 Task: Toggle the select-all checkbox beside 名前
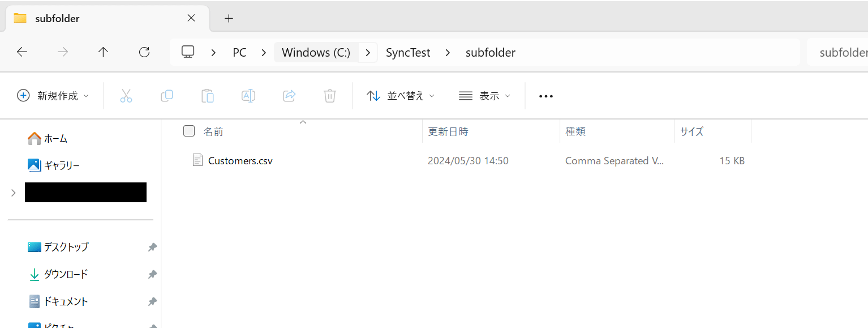189,131
